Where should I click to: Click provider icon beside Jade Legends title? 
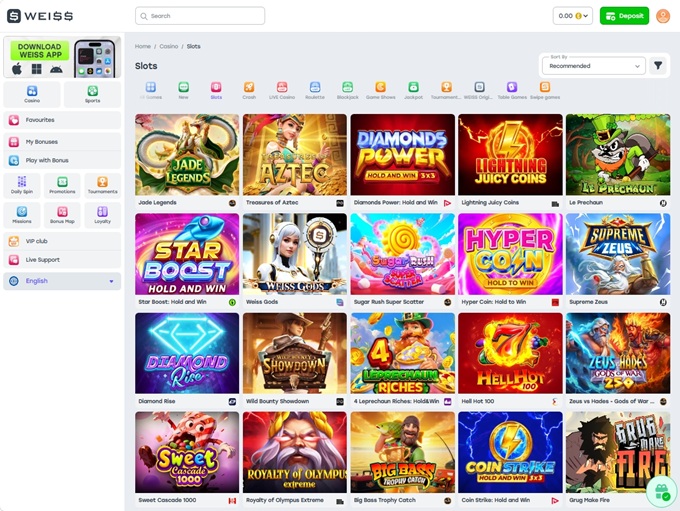pyautogui.click(x=232, y=203)
